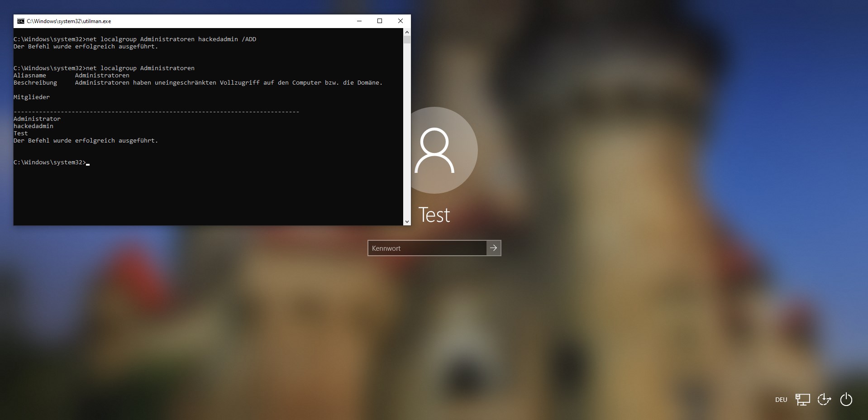Click the console scrollbar thumb

coord(407,40)
